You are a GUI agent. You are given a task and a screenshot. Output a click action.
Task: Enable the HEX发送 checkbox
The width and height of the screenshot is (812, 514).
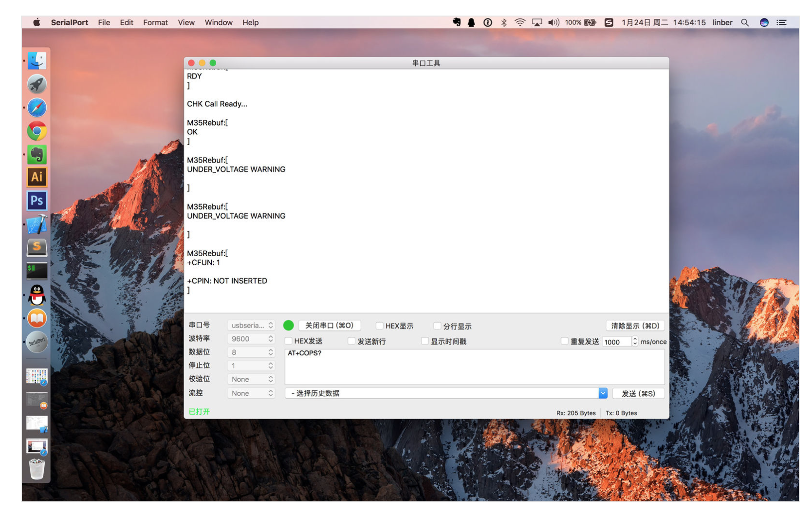[288, 341]
